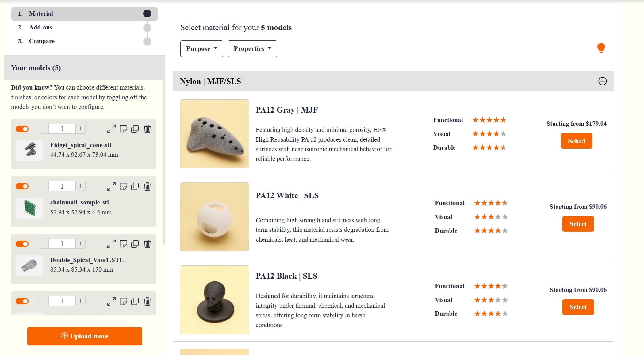Screen dimensions: 644x355
Task: Disable the Double_Spiral_Vase1 toggle
Action: pyautogui.click(x=22, y=244)
